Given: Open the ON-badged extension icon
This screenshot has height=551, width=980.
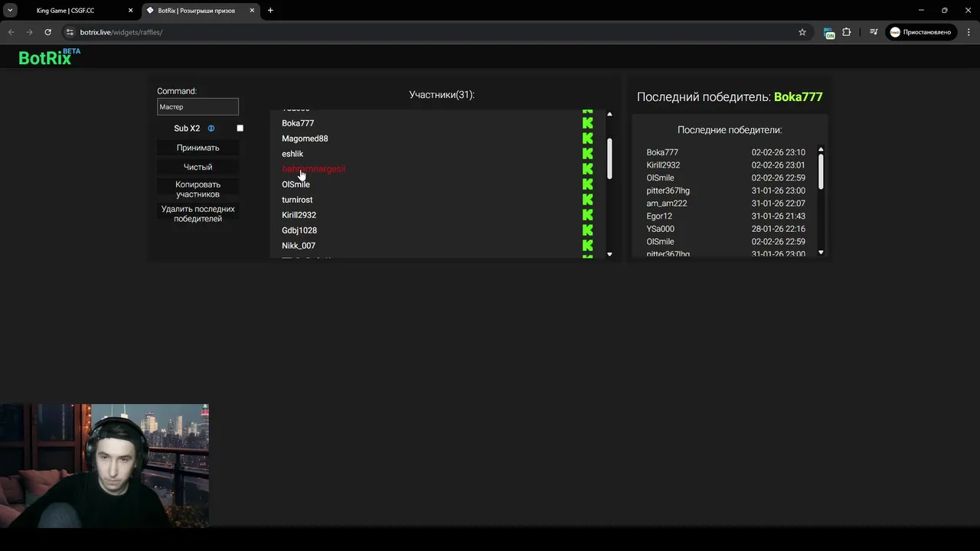Looking at the screenshot, I should click(828, 32).
